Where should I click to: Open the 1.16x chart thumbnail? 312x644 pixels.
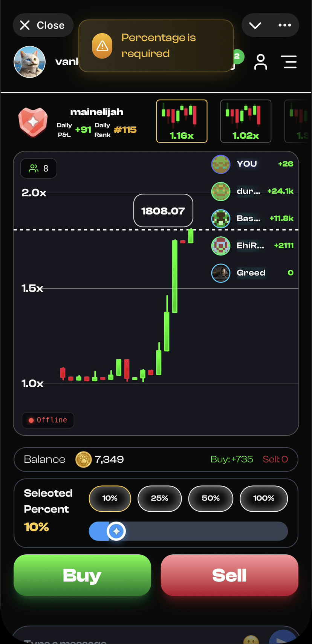pos(182,121)
